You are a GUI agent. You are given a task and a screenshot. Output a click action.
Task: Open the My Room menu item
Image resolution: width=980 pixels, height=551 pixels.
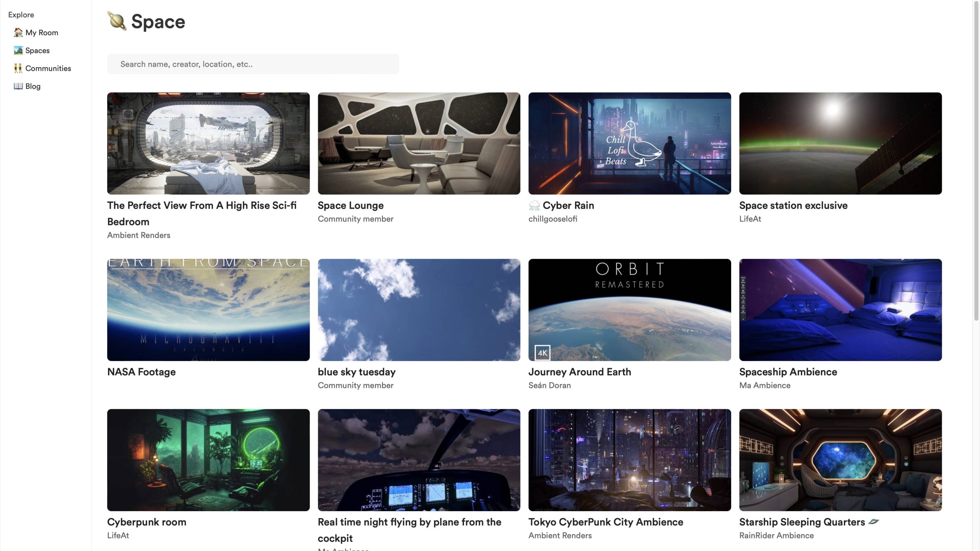42,33
